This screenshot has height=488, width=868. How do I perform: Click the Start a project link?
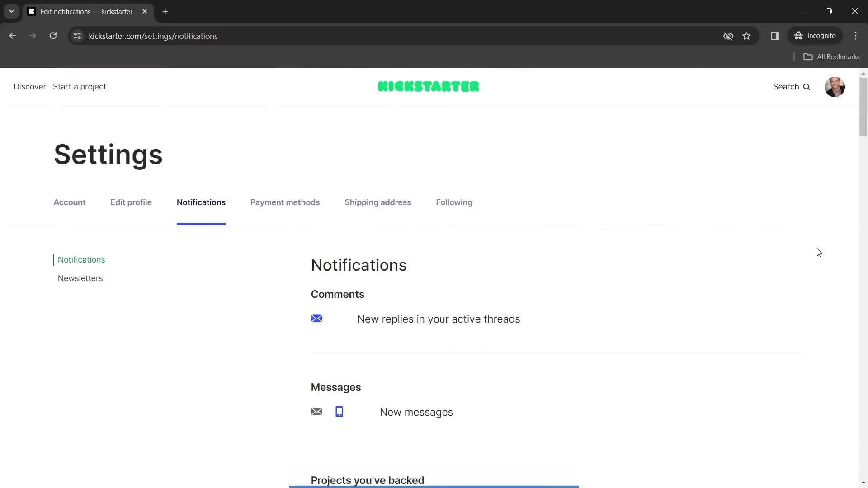click(79, 86)
